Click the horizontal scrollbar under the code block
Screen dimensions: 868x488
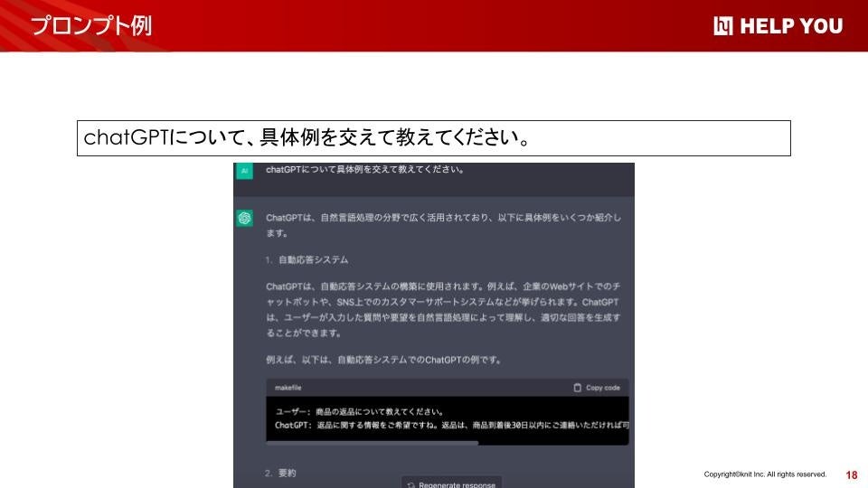coord(372,443)
